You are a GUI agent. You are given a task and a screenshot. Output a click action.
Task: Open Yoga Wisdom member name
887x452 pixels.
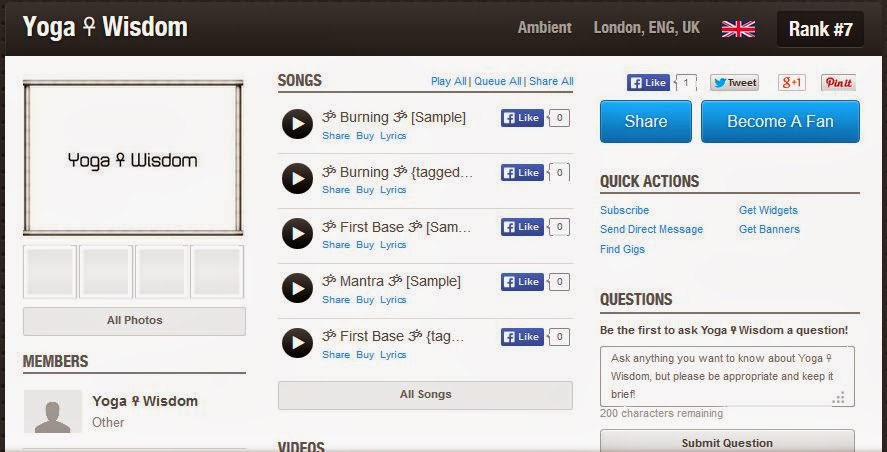pyautogui.click(x=145, y=401)
